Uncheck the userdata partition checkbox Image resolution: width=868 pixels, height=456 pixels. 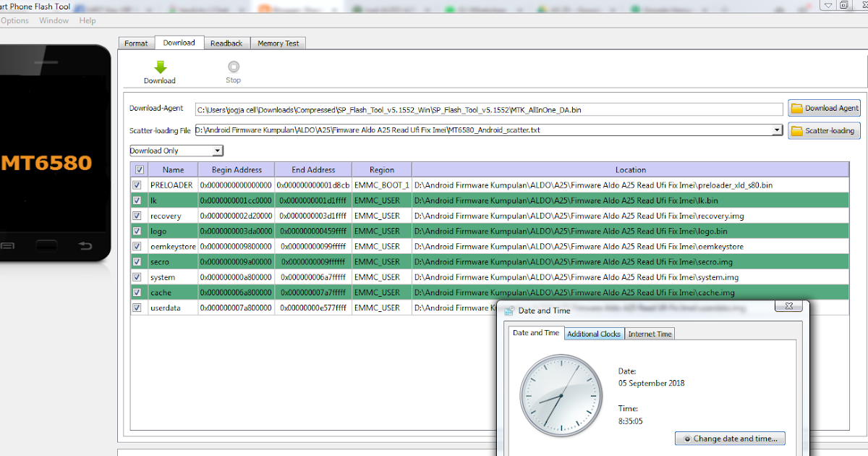(x=137, y=307)
